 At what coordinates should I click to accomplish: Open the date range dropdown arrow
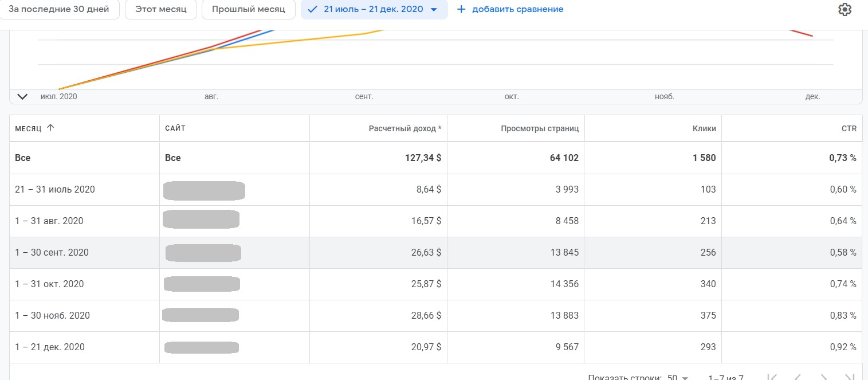[x=434, y=10]
